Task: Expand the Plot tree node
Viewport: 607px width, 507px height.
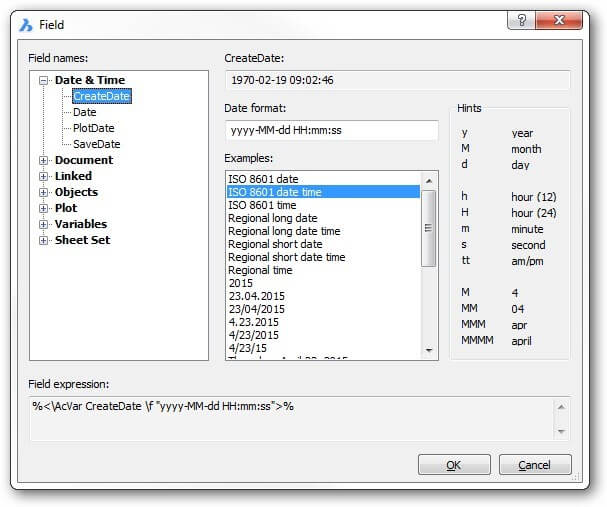Action: [44, 208]
